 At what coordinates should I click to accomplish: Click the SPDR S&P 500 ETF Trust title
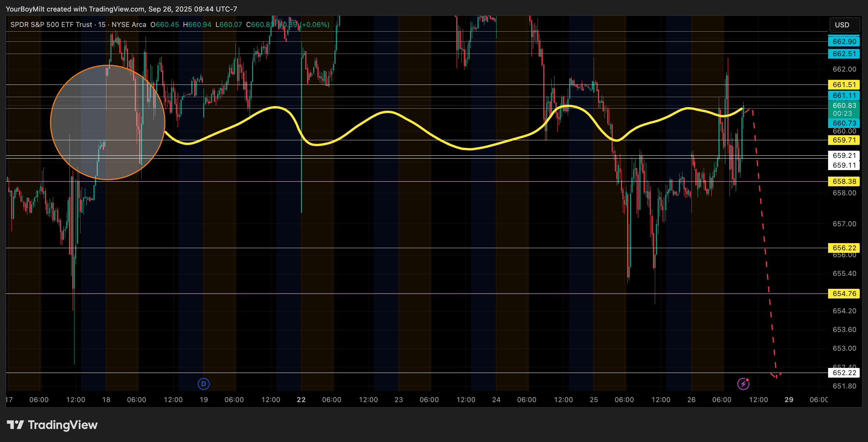click(x=51, y=25)
